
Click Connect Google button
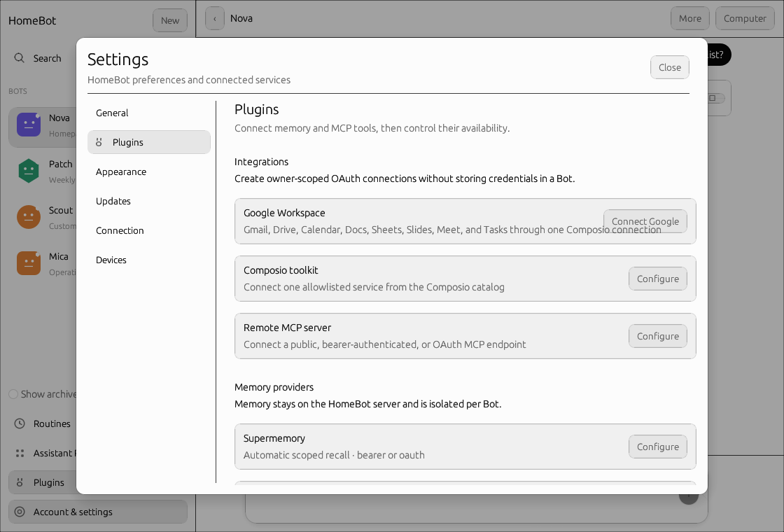[x=645, y=221]
